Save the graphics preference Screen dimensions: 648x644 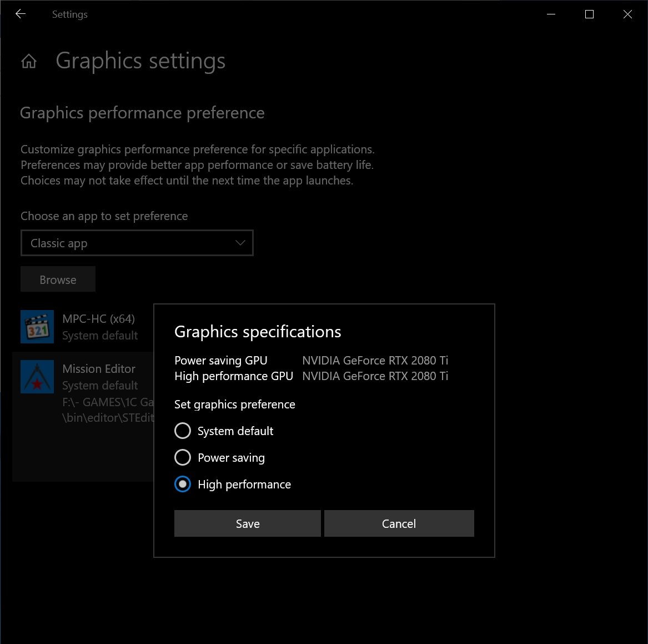[x=248, y=523]
